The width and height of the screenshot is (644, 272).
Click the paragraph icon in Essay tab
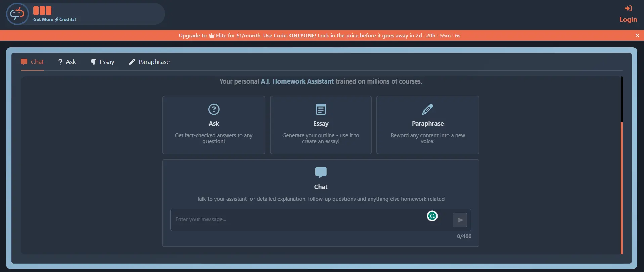pyautogui.click(x=93, y=62)
